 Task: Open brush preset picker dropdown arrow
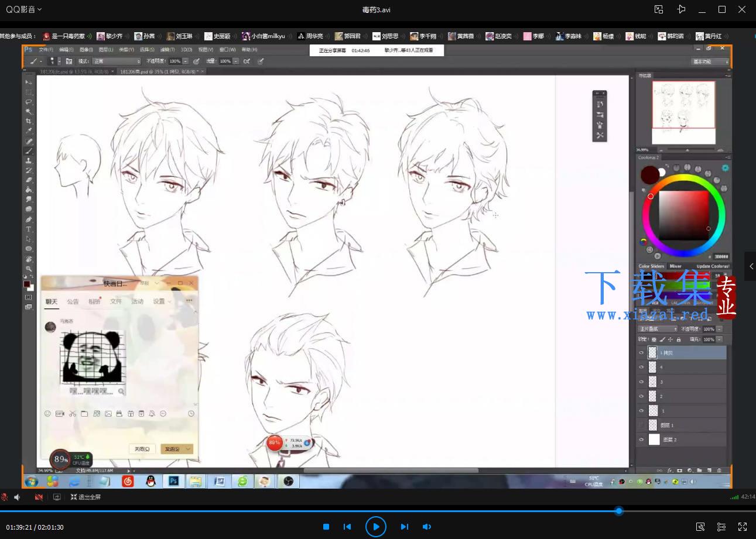(x=59, y=61)
